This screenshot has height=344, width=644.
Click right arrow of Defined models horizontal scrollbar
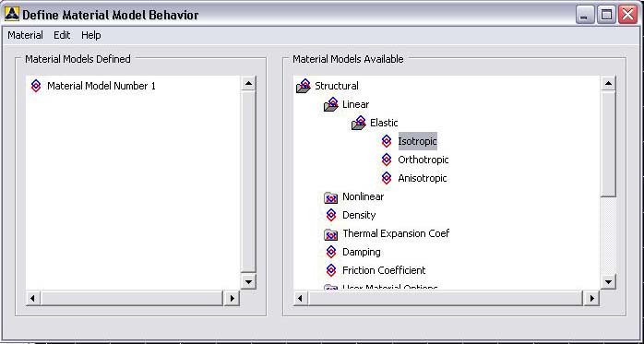(232, 298)
